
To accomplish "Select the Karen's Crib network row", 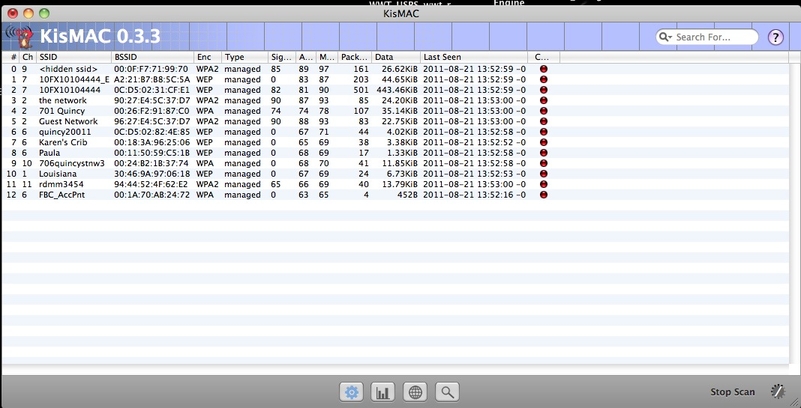I will tap(64, 141).
